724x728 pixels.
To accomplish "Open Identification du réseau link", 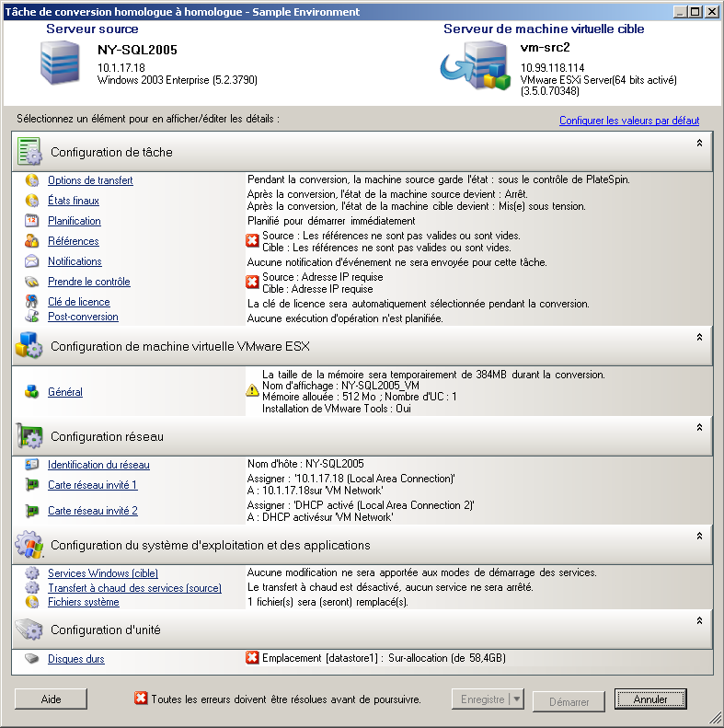I will (x=98, y=465).
